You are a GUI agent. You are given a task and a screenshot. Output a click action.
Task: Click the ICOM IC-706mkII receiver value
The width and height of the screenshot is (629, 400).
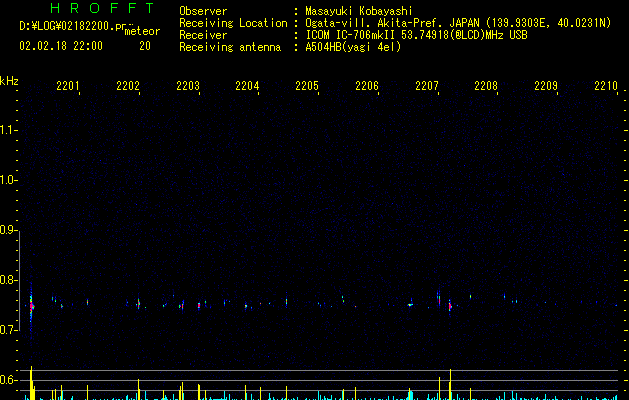(x=416, y=35)
